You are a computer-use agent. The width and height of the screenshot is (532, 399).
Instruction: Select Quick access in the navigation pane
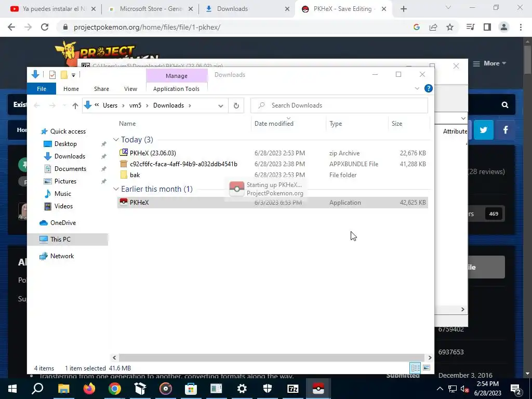(x=68, y=131)
